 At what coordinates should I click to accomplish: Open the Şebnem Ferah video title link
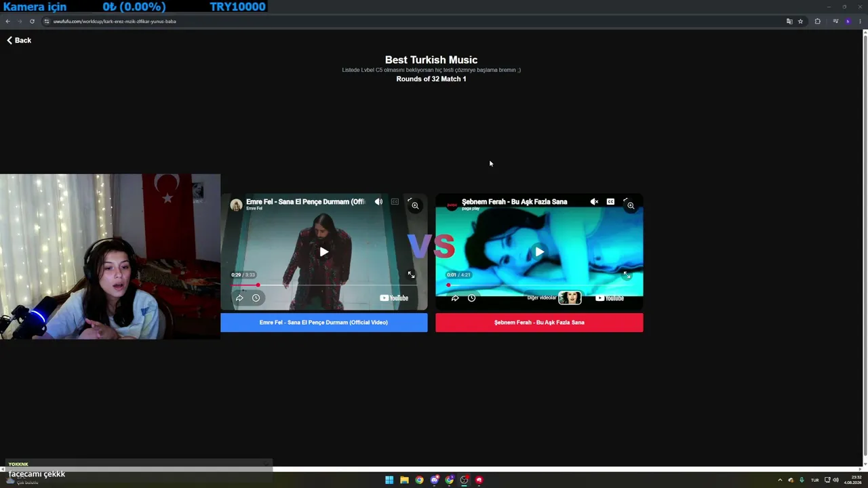pos(514,202)
